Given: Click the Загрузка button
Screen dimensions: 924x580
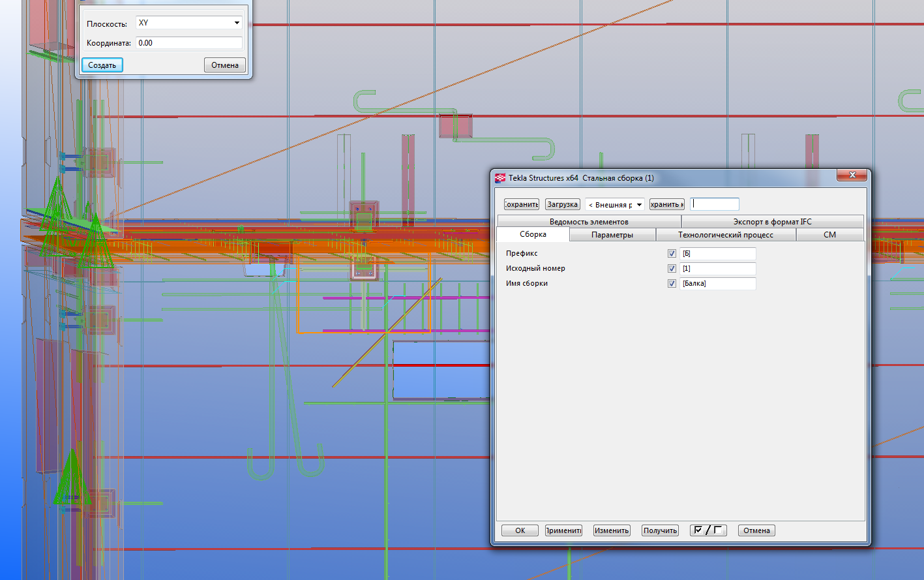Looking at the screenshot, I should pos(562,205).
